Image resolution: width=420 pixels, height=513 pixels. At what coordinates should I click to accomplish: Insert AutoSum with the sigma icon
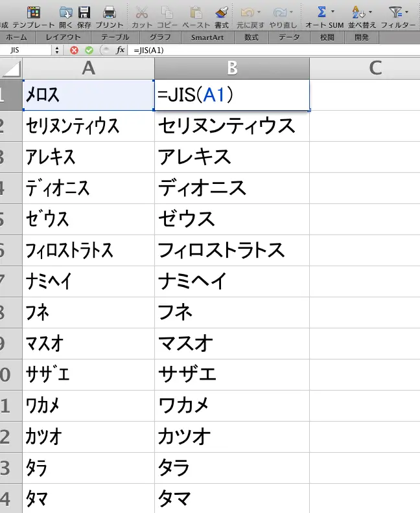(x=321, y=12)
